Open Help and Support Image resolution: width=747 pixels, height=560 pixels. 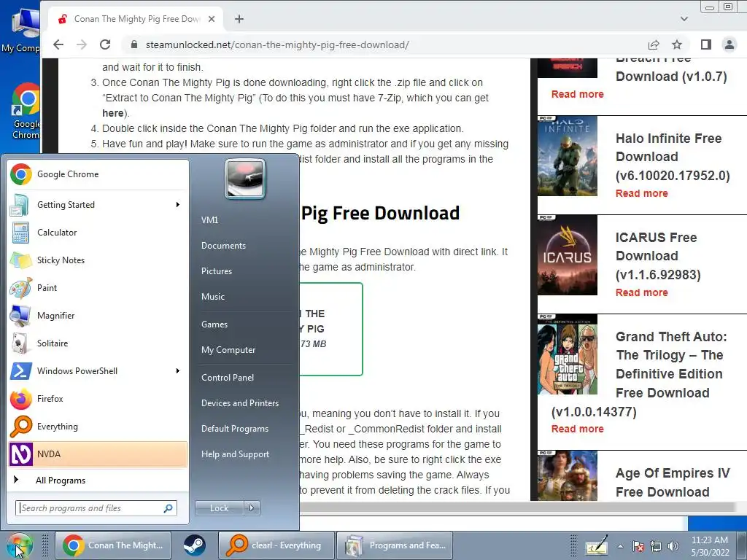click(x=236, y=454)
